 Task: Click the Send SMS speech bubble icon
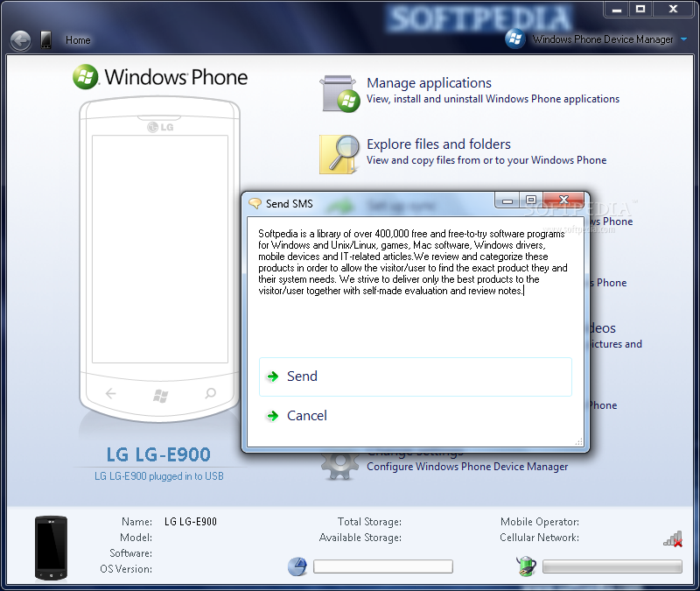[x=255, y=204]
